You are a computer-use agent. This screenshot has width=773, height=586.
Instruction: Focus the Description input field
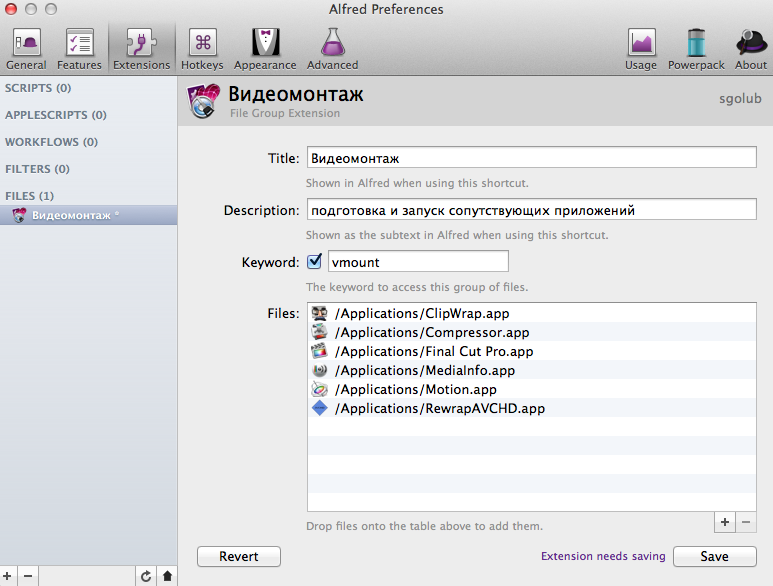(531, 210)
